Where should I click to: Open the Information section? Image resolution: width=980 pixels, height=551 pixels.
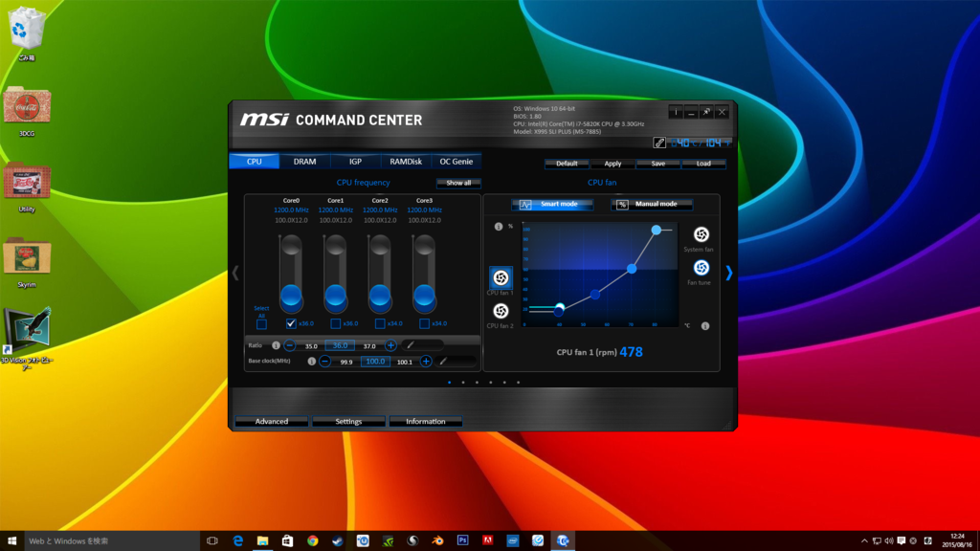[426, 422]
